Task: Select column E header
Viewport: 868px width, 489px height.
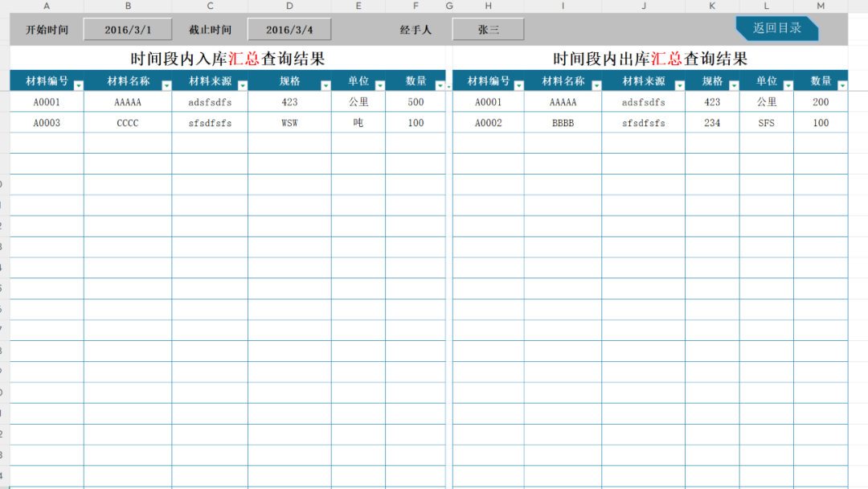Action: [358, 6]
